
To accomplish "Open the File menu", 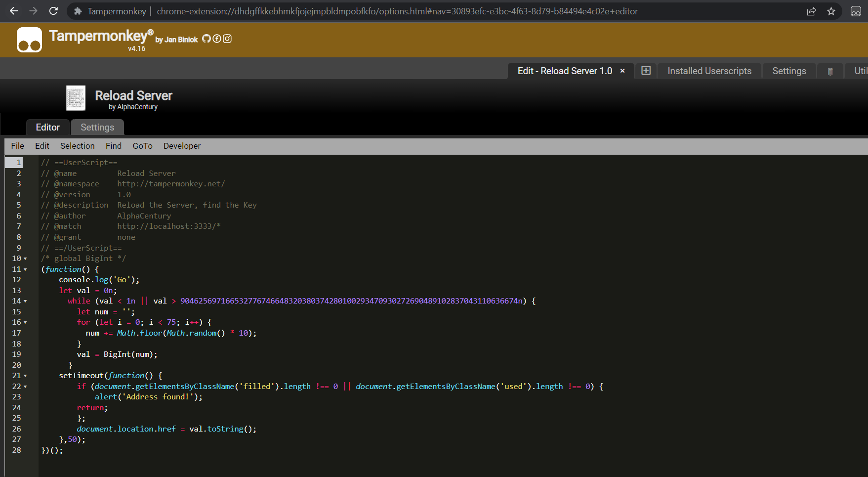I will (17, 146).
